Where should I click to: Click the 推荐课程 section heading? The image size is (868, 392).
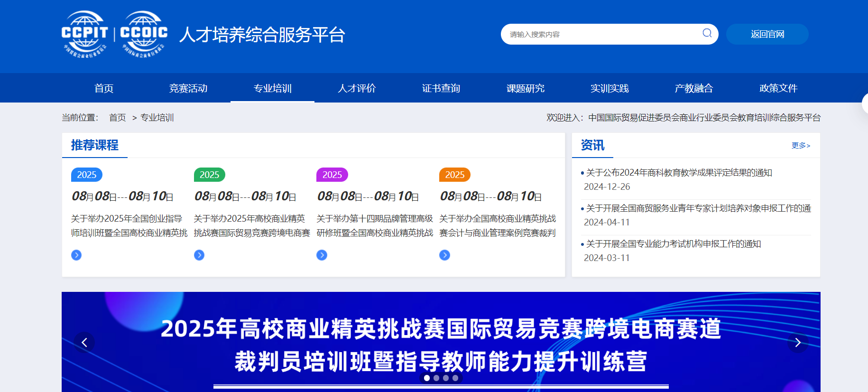[x=95, y=145]
